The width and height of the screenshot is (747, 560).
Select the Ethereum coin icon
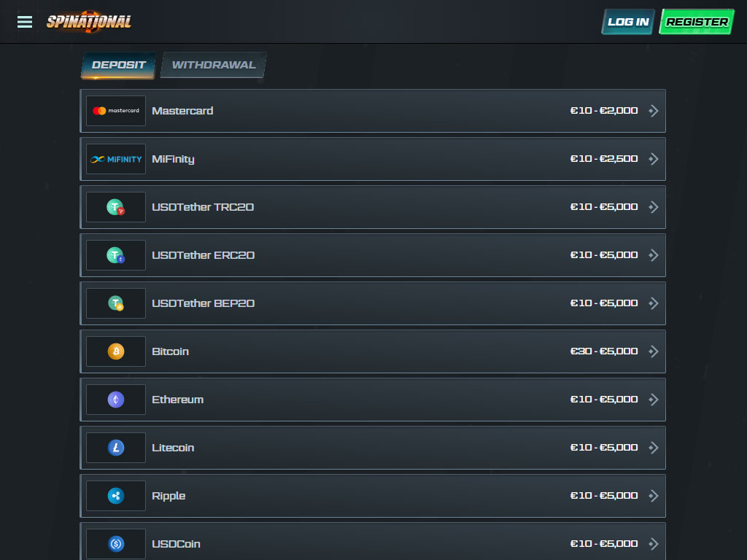pyautogui.click(x=116, y=400)
